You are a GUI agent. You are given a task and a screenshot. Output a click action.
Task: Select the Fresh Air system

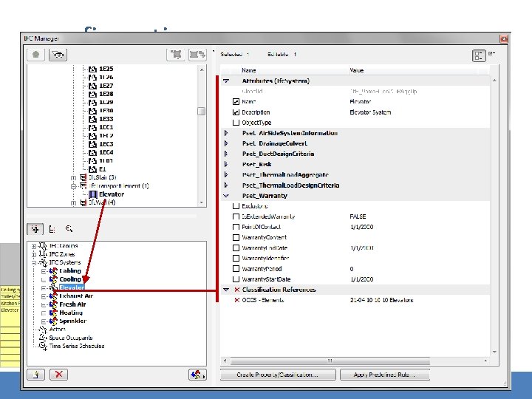pos(72,304)
